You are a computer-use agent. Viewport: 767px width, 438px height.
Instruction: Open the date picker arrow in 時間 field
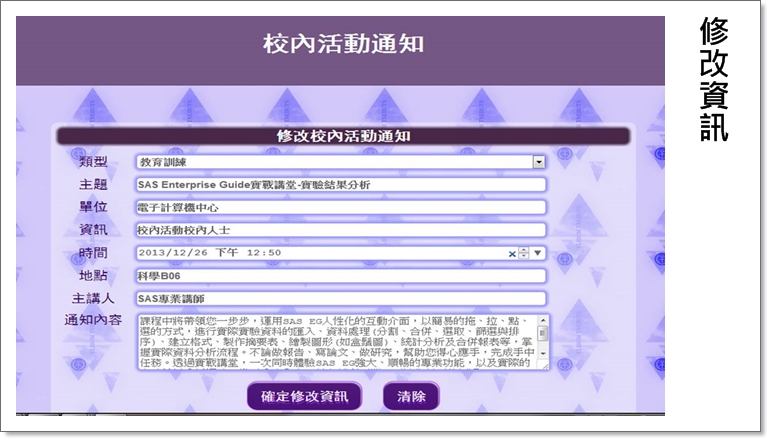pyautogui.click(x=537, y=254)
